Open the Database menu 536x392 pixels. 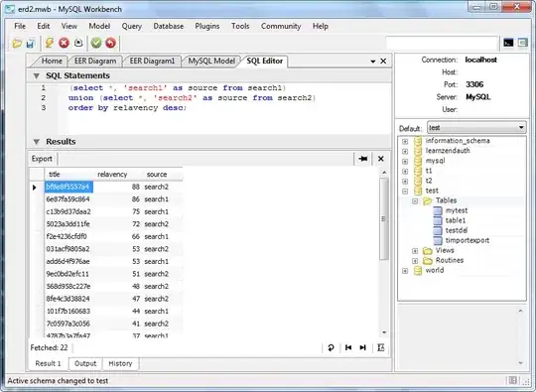click(168, 27)
